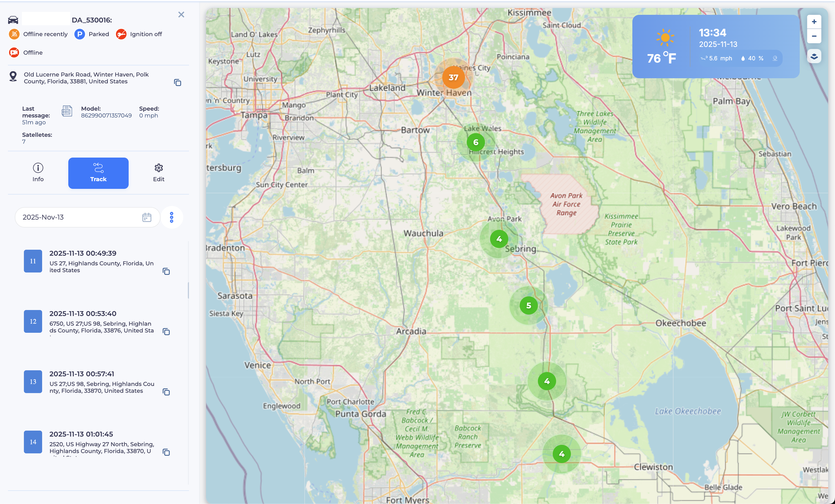Zoom in on the map

click(x=814, y=22)
